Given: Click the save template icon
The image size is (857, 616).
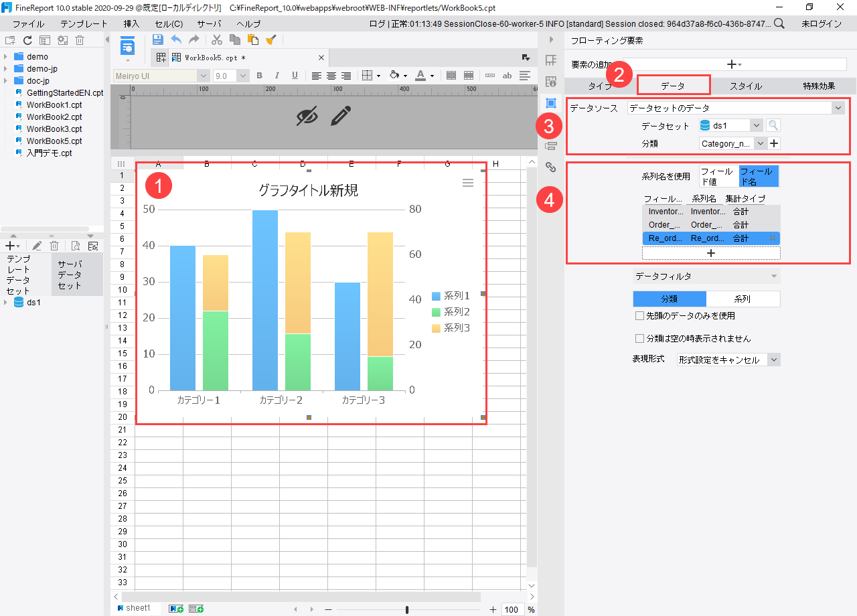Looking at the screenshot, I should pos(158,40).
